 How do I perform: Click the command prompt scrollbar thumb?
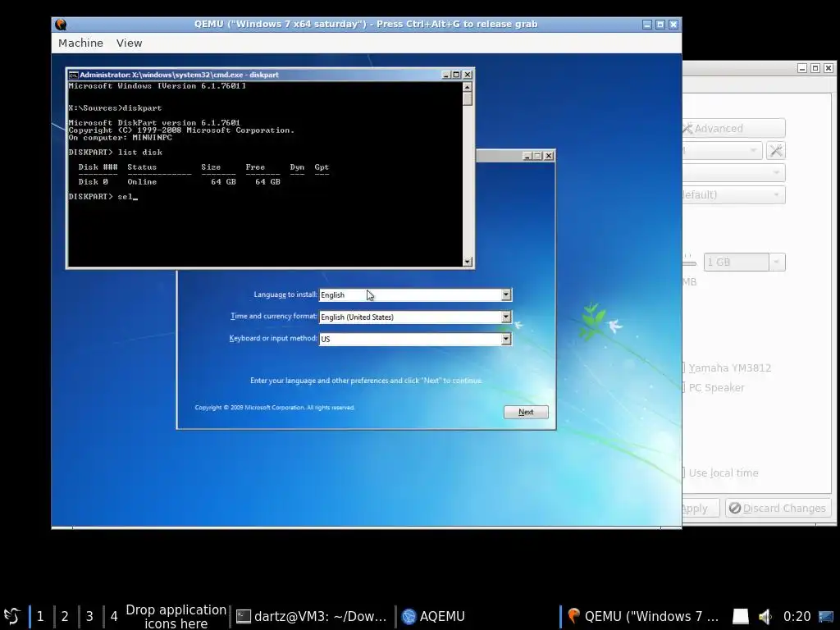pos(468,99)
